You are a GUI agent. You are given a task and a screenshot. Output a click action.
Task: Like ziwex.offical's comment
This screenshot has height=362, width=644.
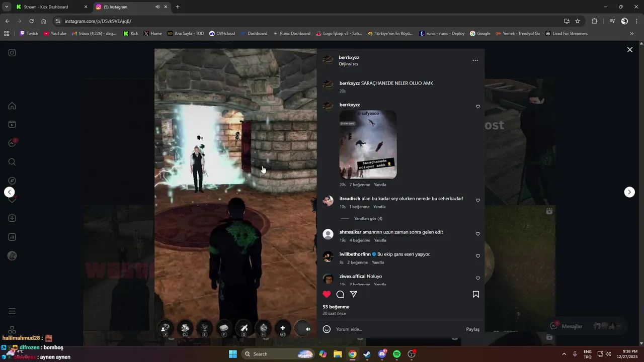pos(478,278)
